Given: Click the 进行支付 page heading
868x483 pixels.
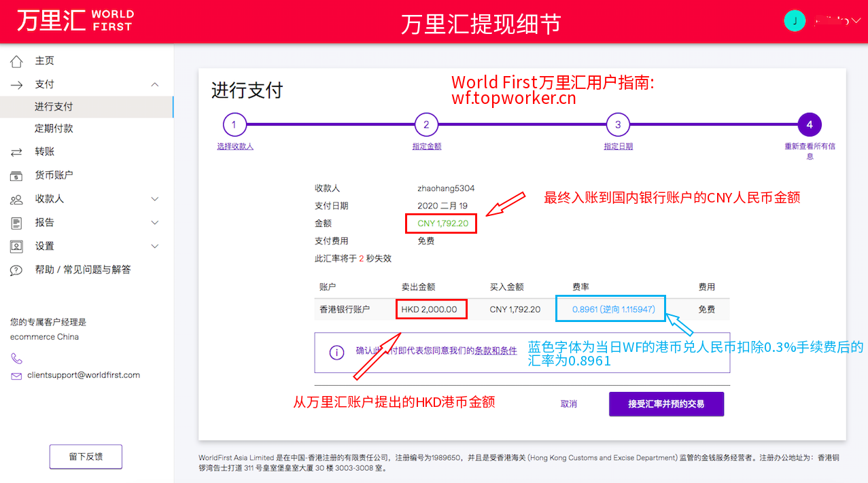Looking at the screenshot, I should [x=247, y=90].
